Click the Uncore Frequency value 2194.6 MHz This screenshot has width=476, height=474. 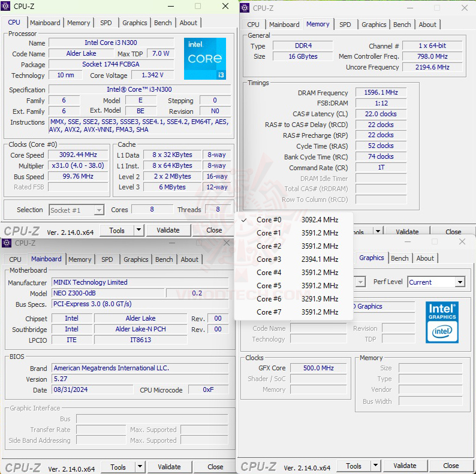click(x=432, y=67)
